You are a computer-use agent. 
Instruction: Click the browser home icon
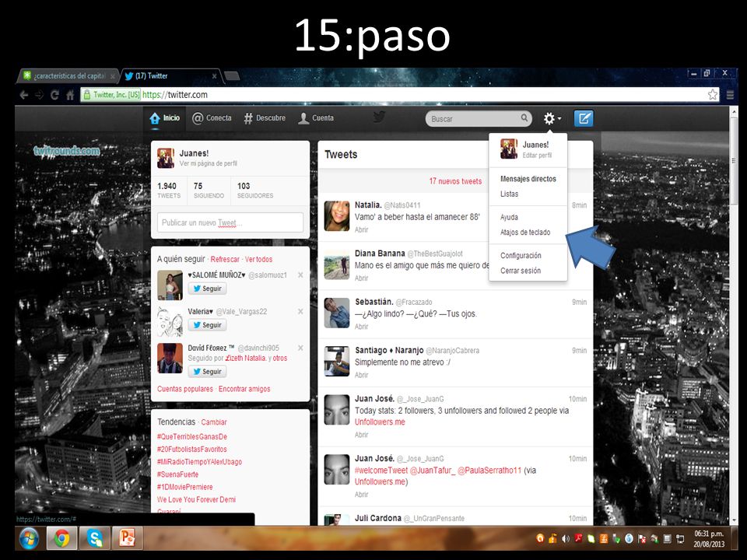pos(70,95)
